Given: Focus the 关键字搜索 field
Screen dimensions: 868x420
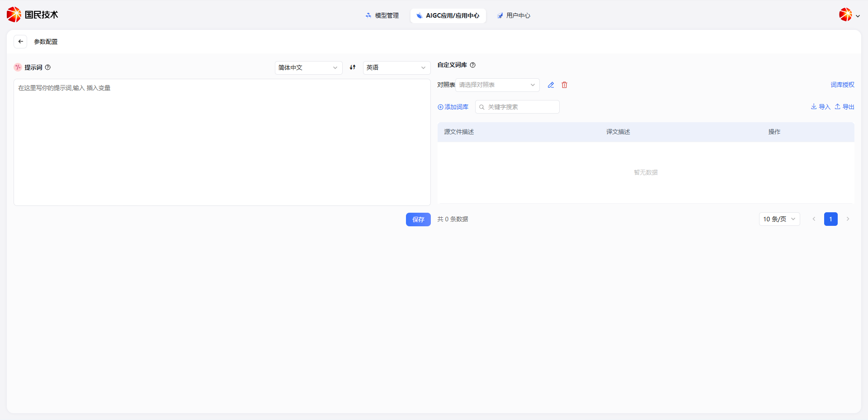Looking at the screenshot, I should click(517, 107).
